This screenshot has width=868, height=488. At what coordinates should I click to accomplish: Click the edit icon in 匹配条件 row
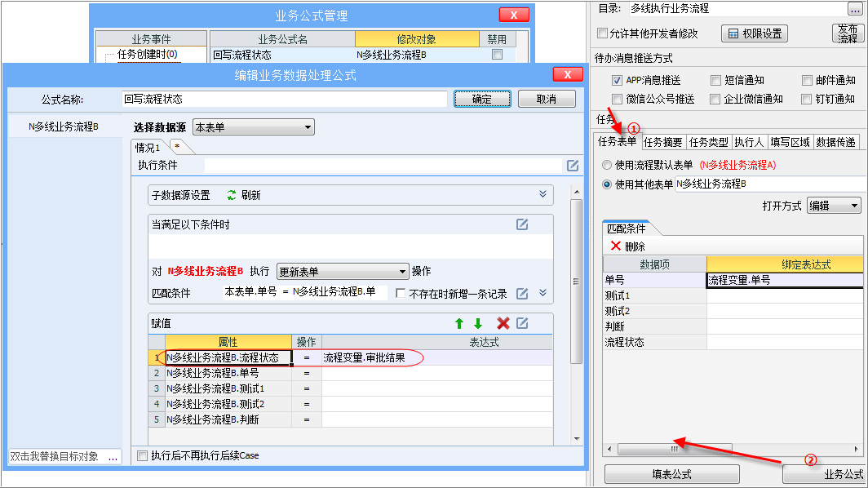point(522,294)
